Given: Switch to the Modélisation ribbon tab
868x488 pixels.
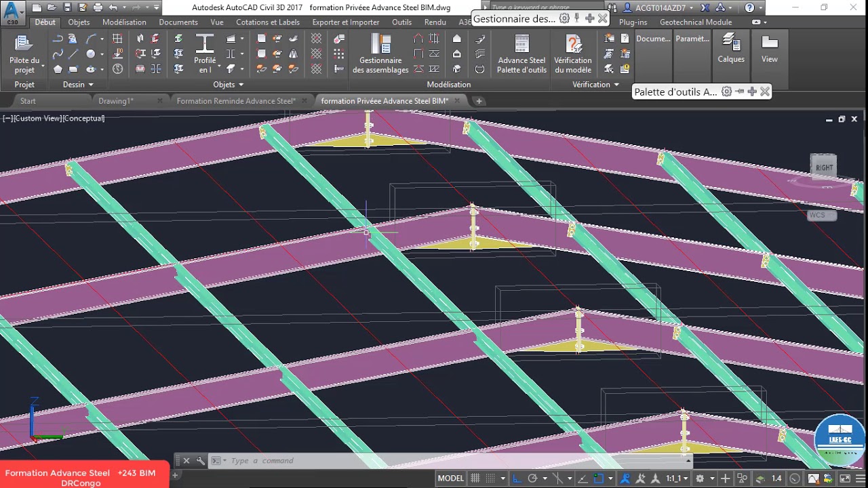Looking at the screenshot, I should (x=124, y=22).
